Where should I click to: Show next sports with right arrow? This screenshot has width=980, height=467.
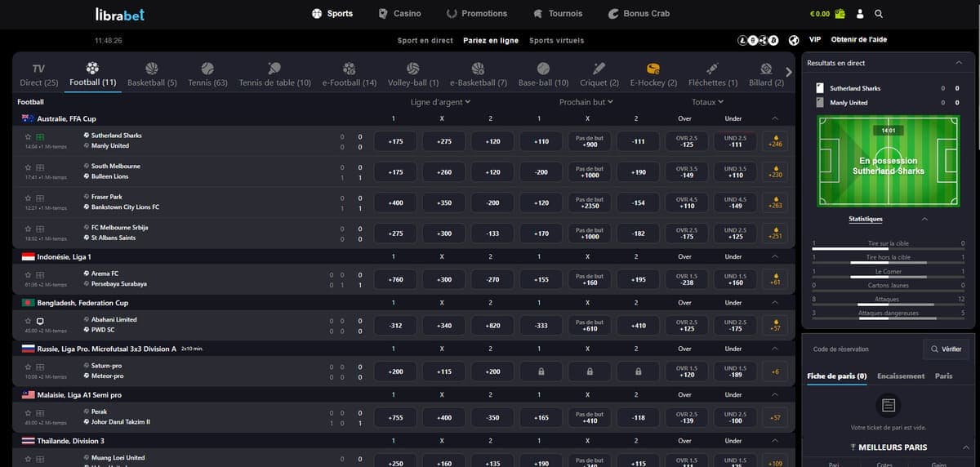coord(788,72)
